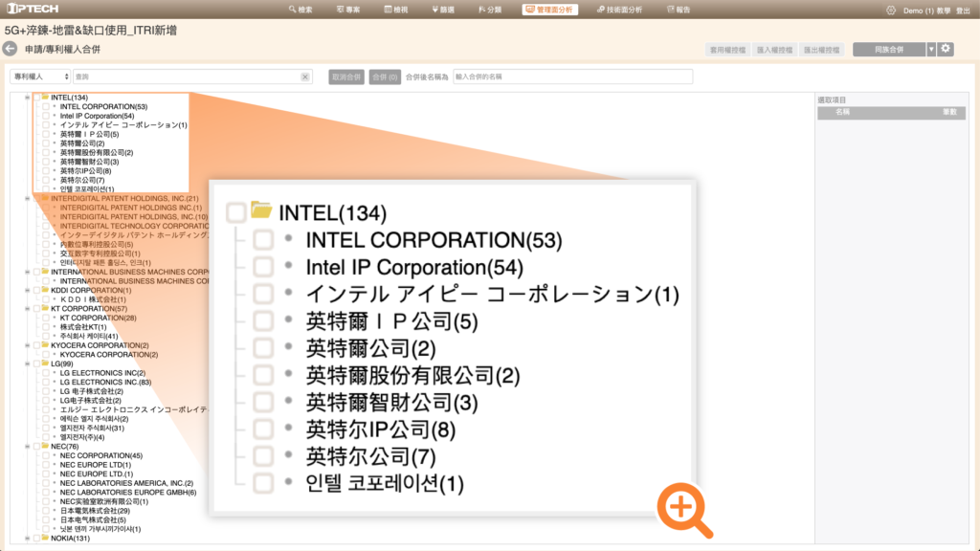Switch to the 管理面分析 tab

(x=550, y=10)
